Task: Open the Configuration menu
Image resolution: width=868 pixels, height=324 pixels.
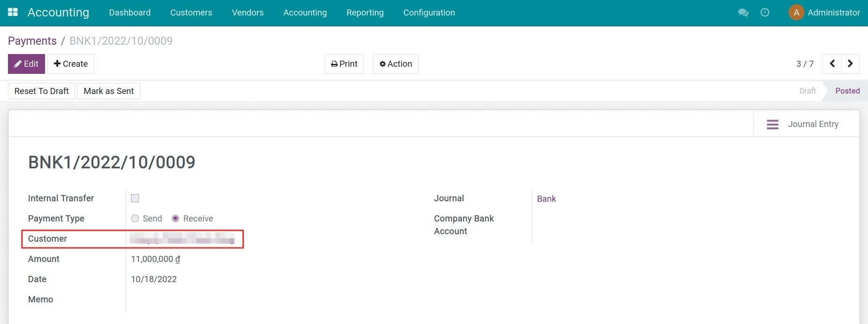Action: coord(429,13)
